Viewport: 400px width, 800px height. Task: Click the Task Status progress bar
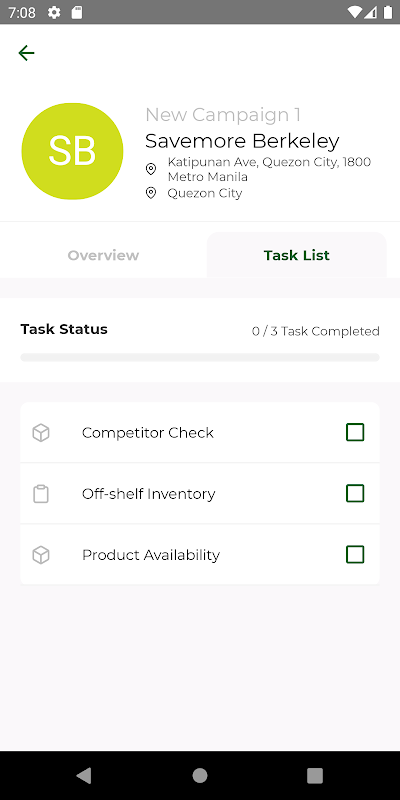200,357
